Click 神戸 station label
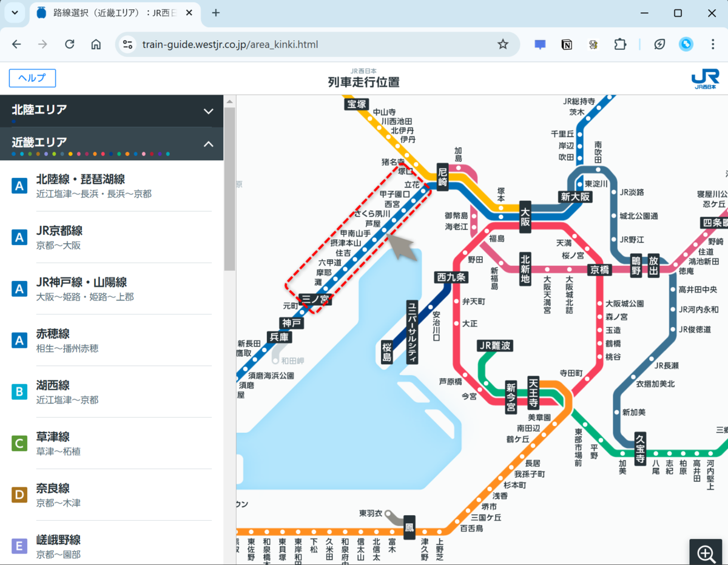The width and height of the screenshot is (728, 565). pos(291,323)
